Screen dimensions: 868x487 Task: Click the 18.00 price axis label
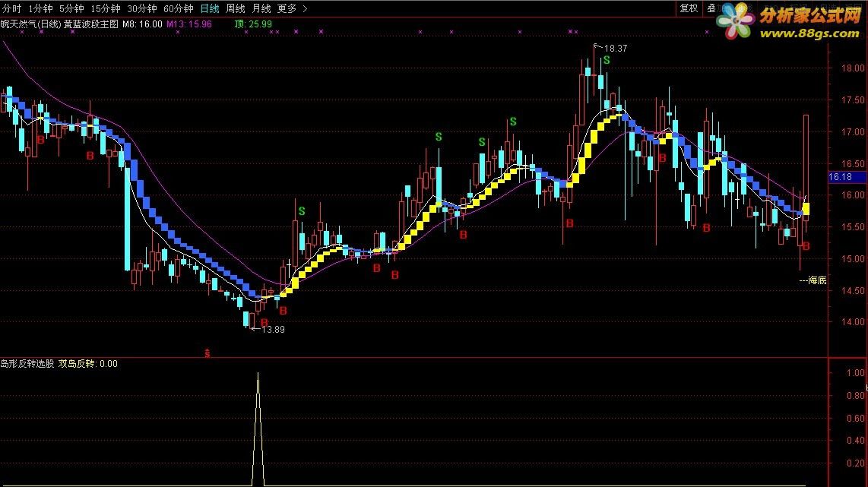coord(853,68)
